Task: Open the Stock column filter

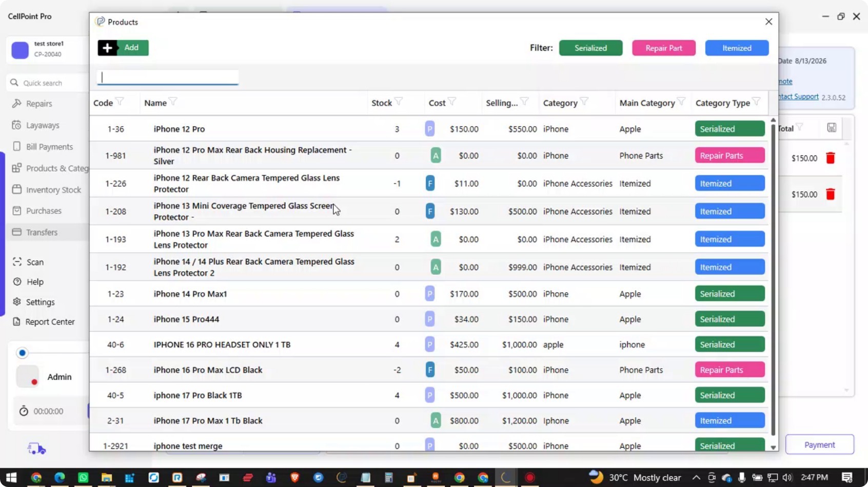Action: 399,102
